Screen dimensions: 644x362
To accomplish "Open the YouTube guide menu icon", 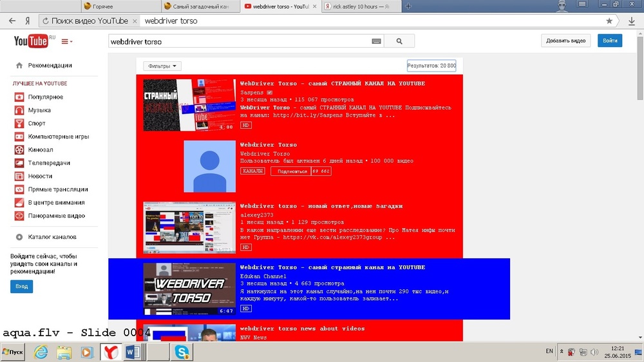I will point(66,41).
